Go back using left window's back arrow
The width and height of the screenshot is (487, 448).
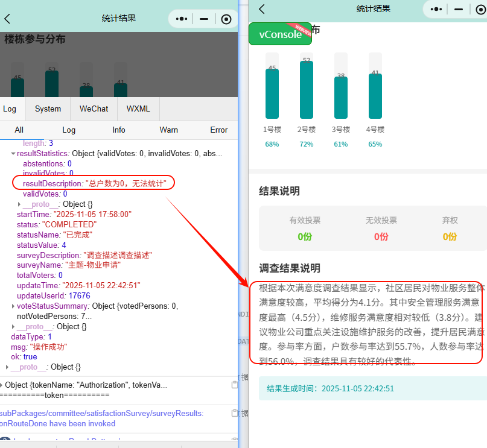7,19
